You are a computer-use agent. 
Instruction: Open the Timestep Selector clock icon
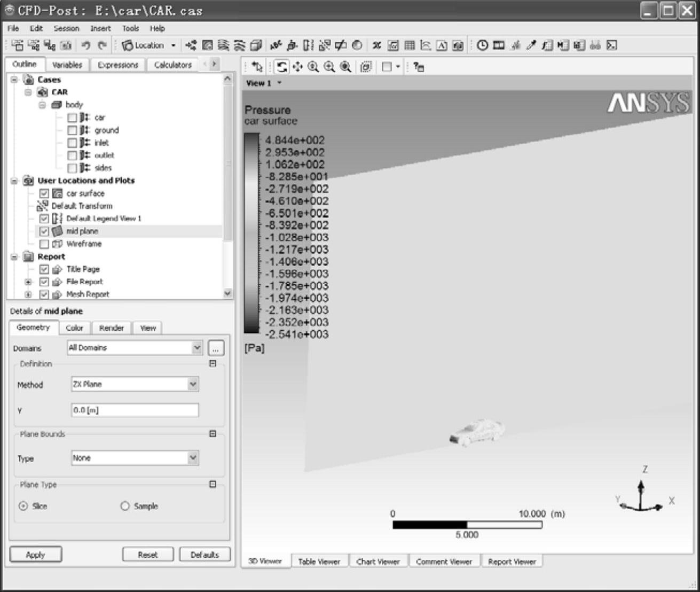tap(482, 45)
